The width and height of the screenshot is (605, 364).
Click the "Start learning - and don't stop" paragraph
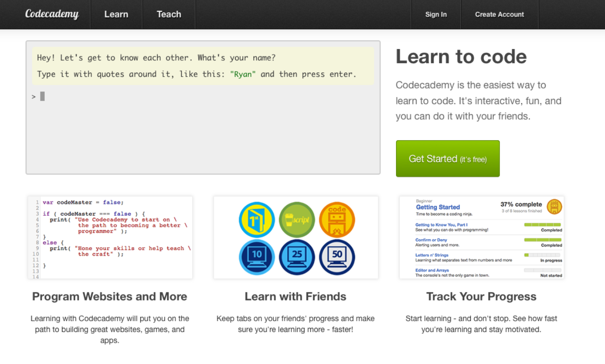481,324
